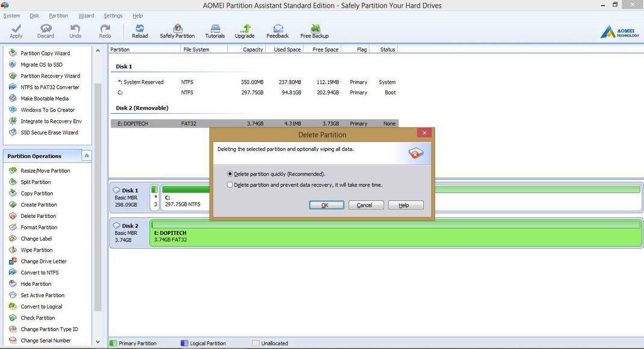Collapse the wizards sidebar section
Viewport: 644px width, 349px height.
coord(98,51)
